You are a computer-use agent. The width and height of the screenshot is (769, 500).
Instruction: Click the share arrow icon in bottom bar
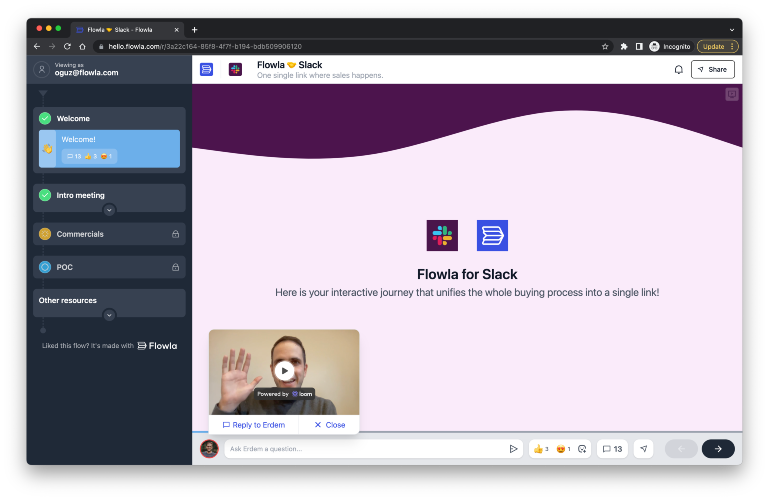[x=643, y=449]
